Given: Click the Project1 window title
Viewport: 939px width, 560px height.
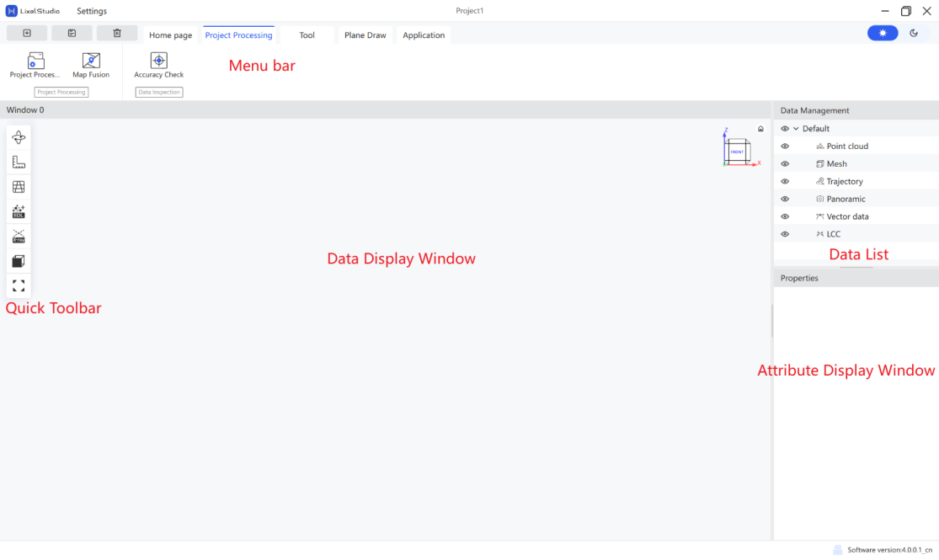Looking at the screenshot, I should tap(470, 11).
